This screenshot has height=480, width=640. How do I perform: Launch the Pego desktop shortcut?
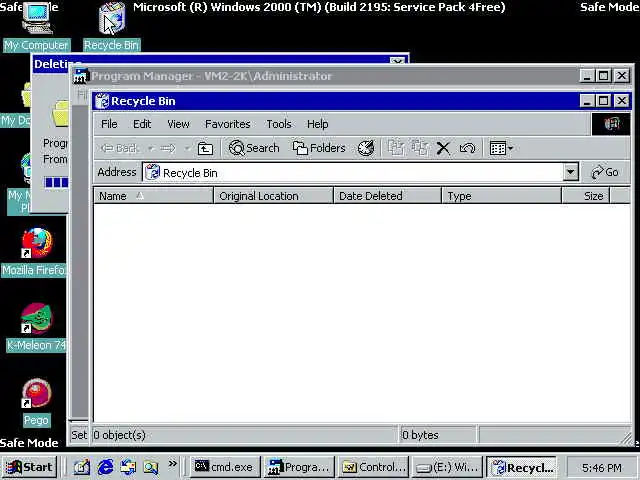(36, 403)
